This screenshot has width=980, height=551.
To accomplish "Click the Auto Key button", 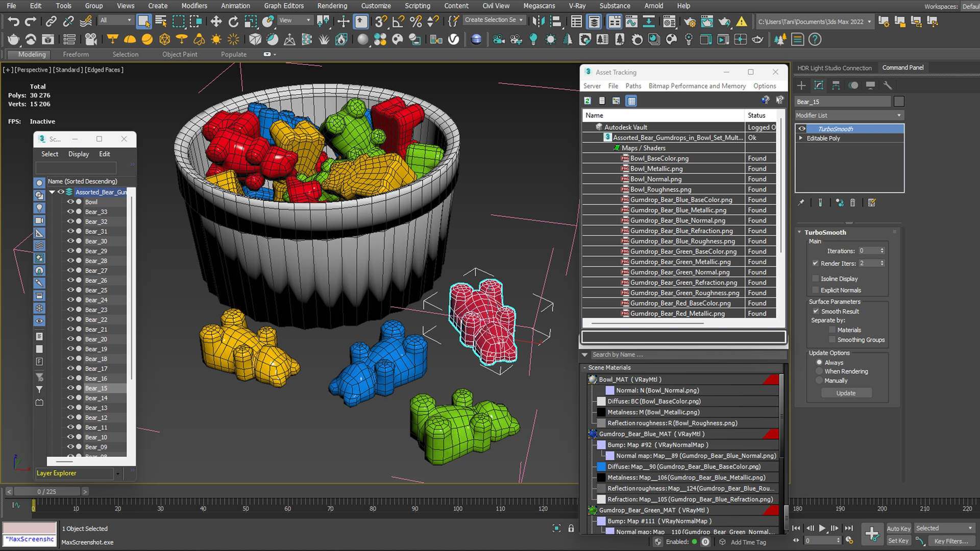I will pyautogui.click(x=898, y=529).
